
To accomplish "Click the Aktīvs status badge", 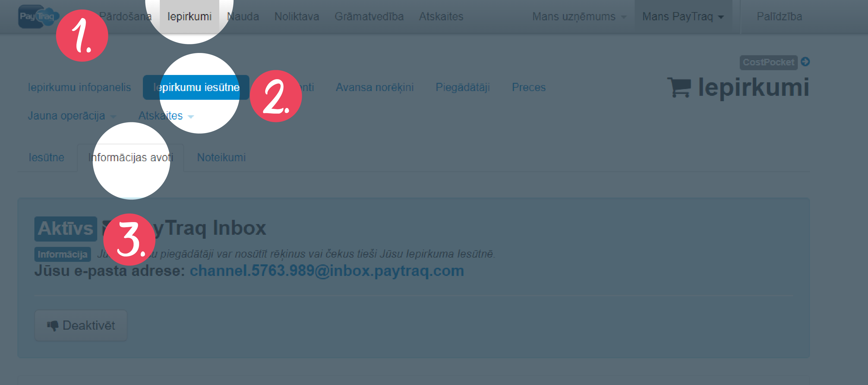I will pyautogui.click(x=66, y=229).
